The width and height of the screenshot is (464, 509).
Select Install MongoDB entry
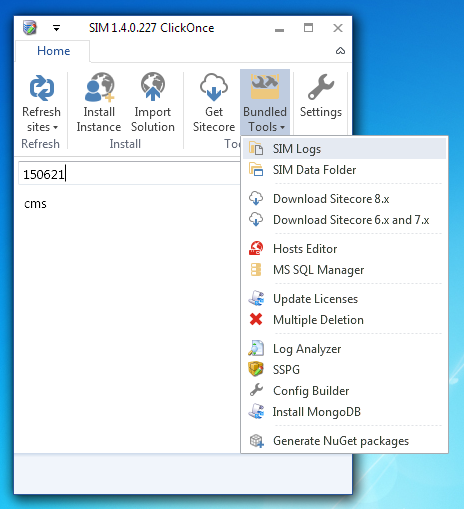pyautogui.click(x=345, y=412)
